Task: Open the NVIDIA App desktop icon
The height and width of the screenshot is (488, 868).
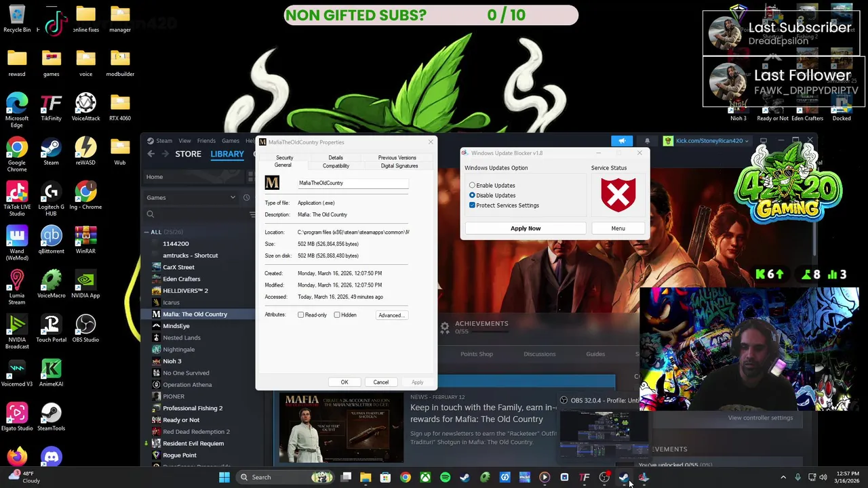Action: coord(85,285)
